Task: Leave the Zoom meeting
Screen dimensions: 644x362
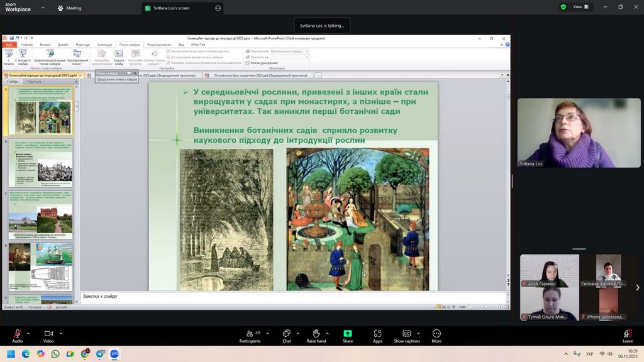Action: [627, 335]
